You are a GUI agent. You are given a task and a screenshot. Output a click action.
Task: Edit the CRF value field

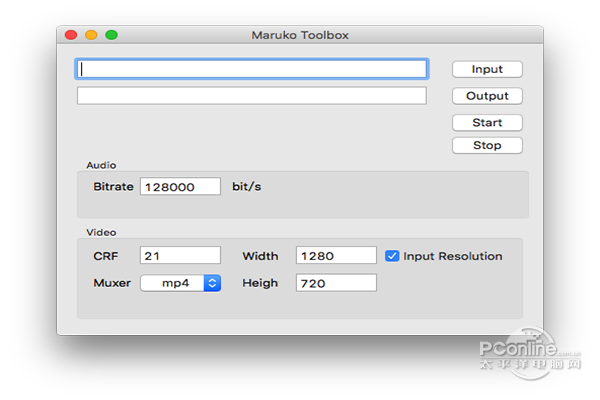click(x=180, y=255)
